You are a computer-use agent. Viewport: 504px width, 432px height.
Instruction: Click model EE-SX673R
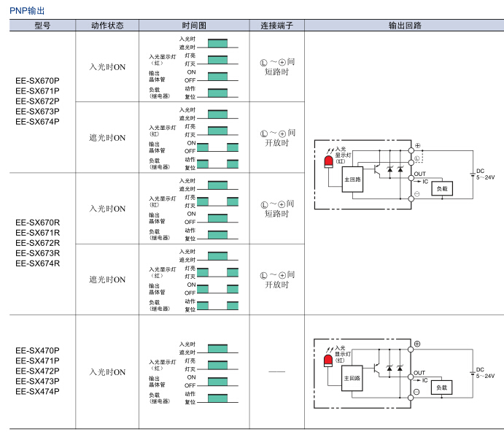[x=38, y=253]
